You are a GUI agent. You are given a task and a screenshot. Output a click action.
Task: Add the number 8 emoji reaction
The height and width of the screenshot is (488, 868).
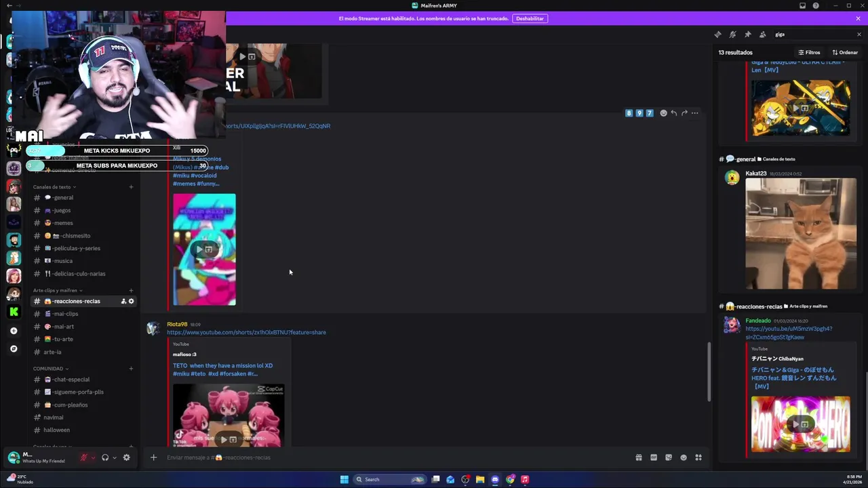tap(629, 113)
